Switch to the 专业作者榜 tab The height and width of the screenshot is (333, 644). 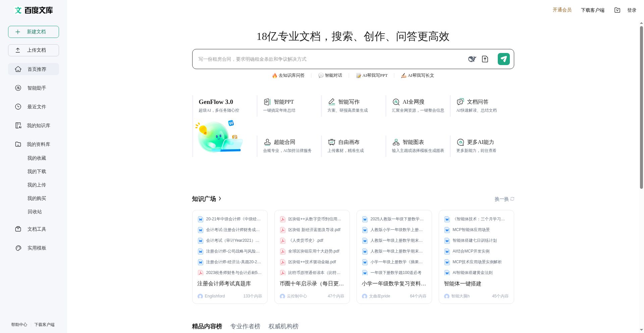(x=245, y=326)
